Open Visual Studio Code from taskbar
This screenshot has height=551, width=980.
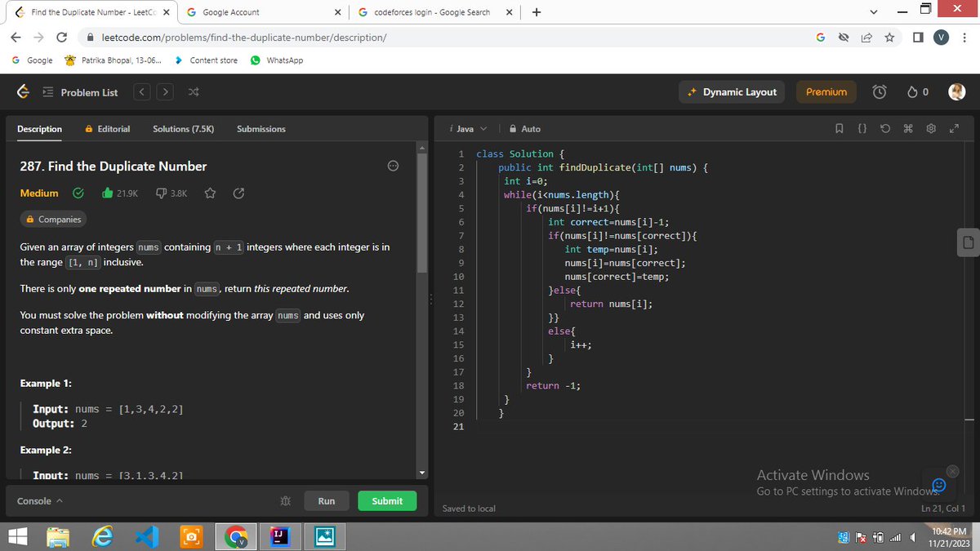tap(146, 537)
